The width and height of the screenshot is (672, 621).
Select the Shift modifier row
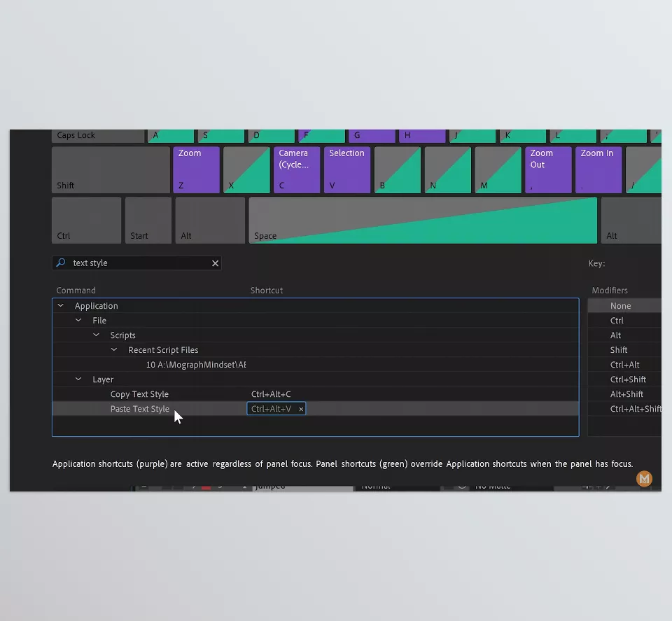(x=624, y=350)
